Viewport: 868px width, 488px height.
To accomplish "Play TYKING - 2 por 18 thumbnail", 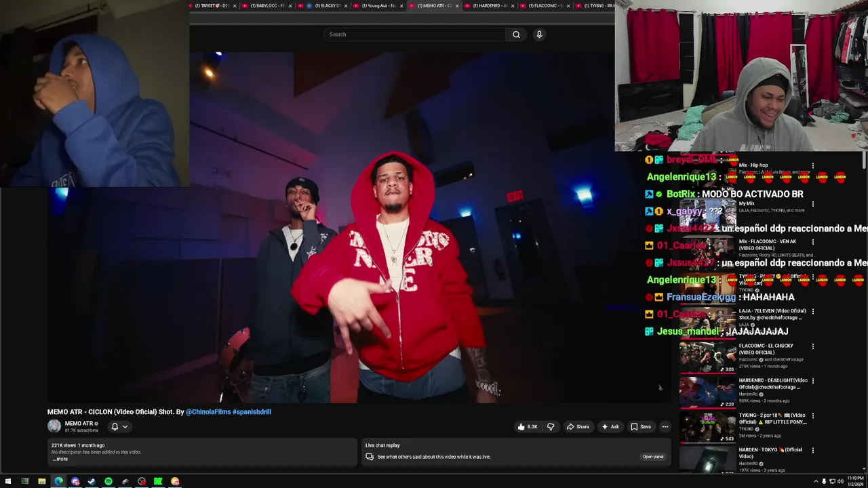I will pos(707,427).
